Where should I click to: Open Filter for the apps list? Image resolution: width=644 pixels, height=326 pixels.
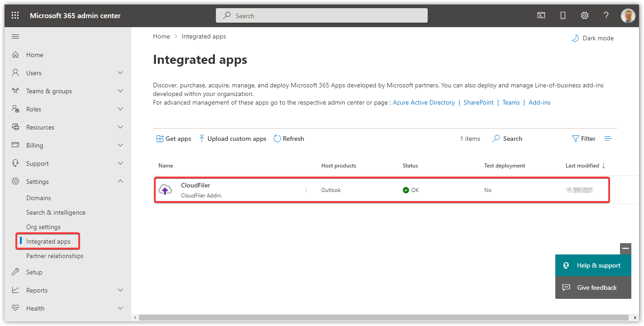click(584, 139)
